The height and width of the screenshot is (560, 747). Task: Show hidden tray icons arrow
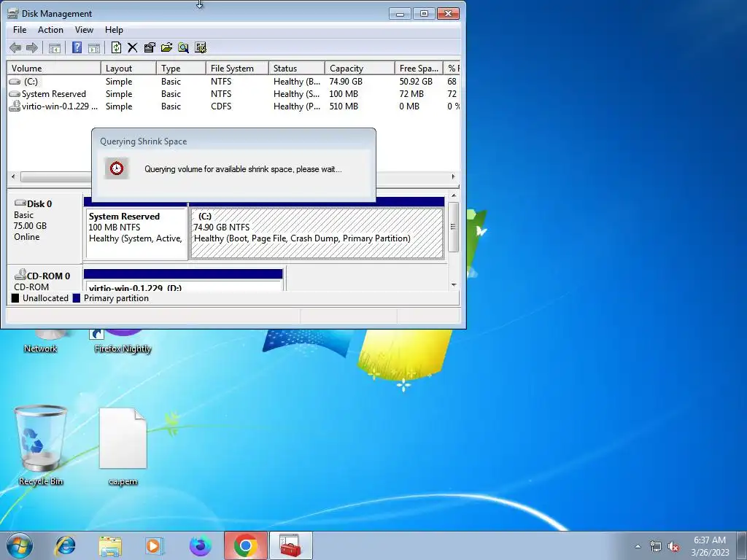(638, 546)
